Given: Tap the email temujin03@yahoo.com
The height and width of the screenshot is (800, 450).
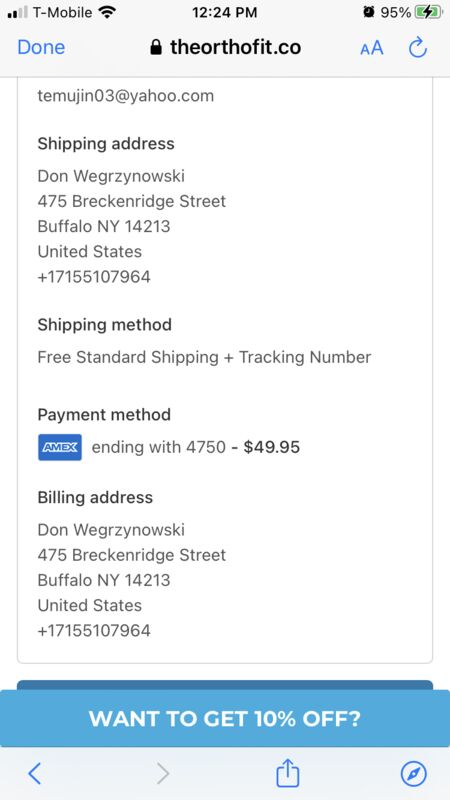Looking at the screenshot, I should click(x=126, y=95).
